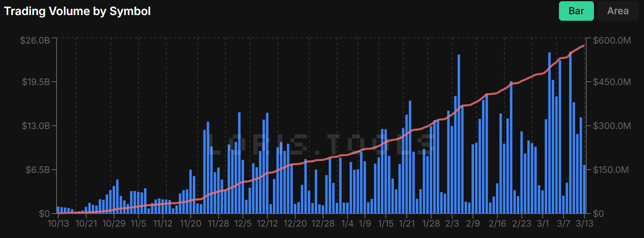Click the 12/20 date label
The height and width of the screenshot is (238, 644).
[x=295, y=225]
